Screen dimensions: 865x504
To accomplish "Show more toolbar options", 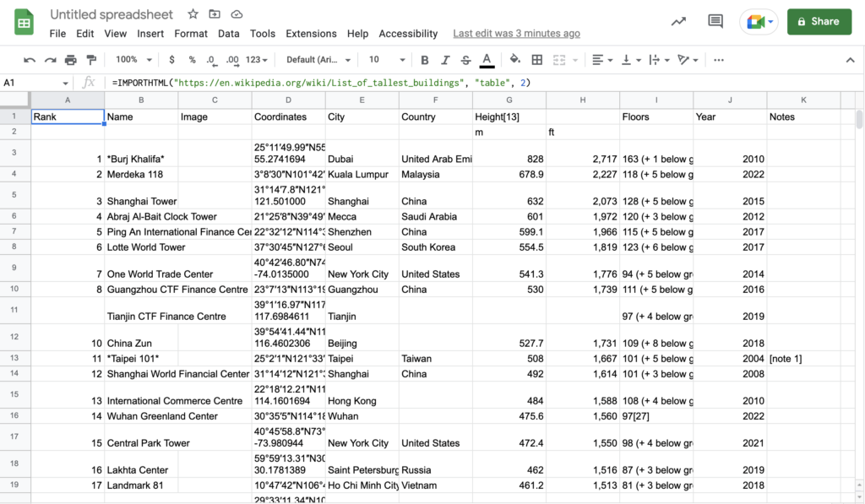I will click(x=718, y=60).
